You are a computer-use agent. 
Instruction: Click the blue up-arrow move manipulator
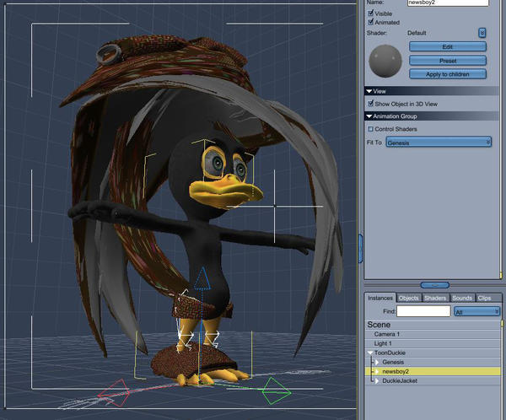202,278
